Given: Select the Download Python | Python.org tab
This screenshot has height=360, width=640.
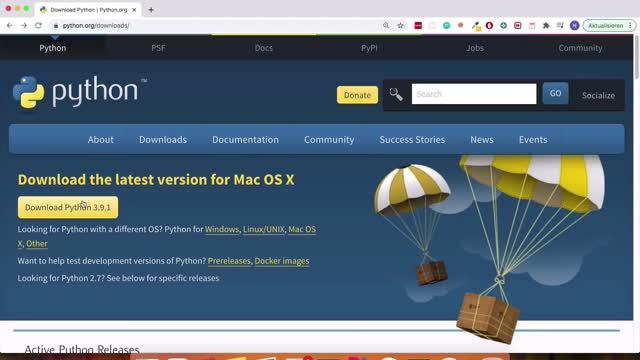Looking at the screenshot, I should (x=88, y=9).
